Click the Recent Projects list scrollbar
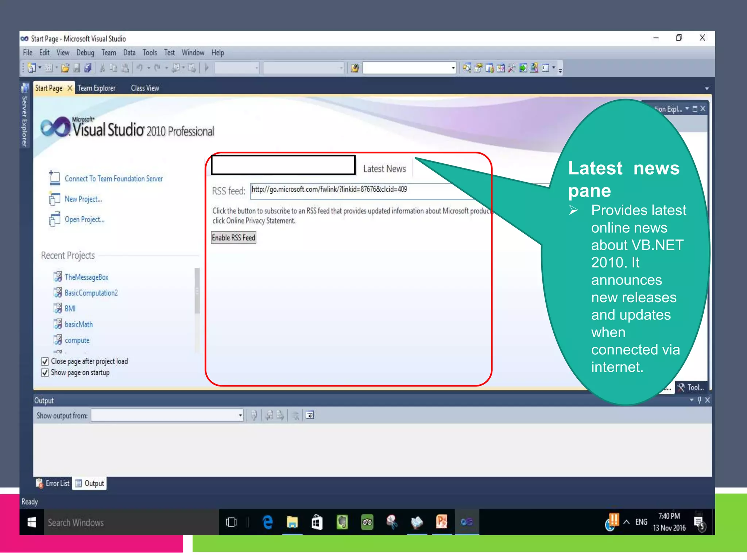 [197, 291]
